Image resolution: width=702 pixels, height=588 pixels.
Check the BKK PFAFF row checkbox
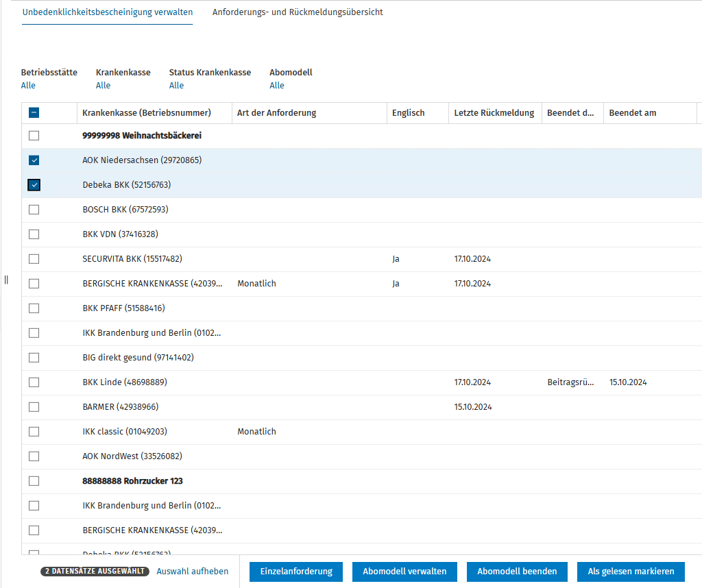34,308
